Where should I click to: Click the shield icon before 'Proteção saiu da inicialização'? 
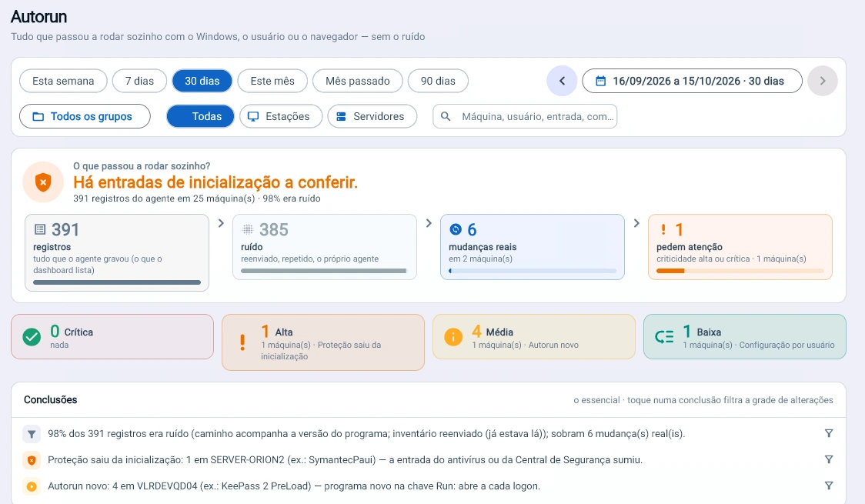point(32,460)
